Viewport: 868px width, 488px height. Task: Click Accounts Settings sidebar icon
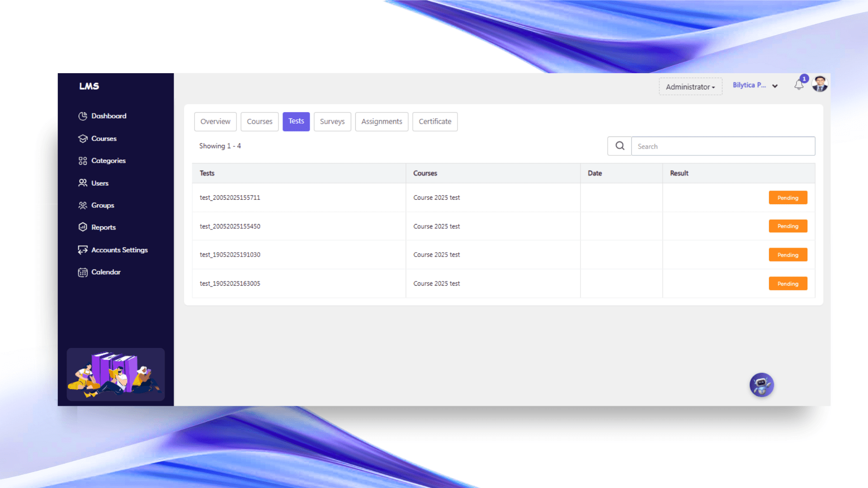83,250
